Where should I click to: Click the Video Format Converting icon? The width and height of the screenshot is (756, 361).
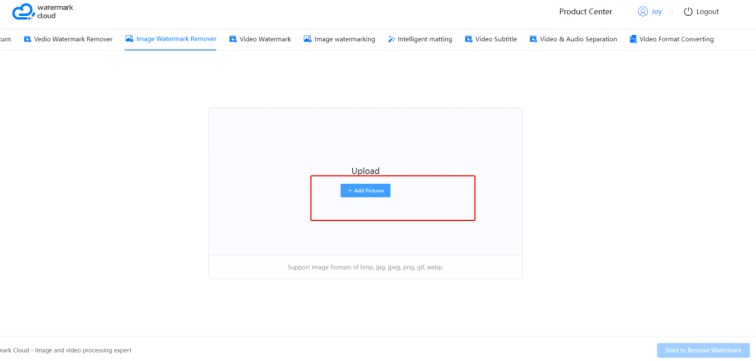click(633, 39)
